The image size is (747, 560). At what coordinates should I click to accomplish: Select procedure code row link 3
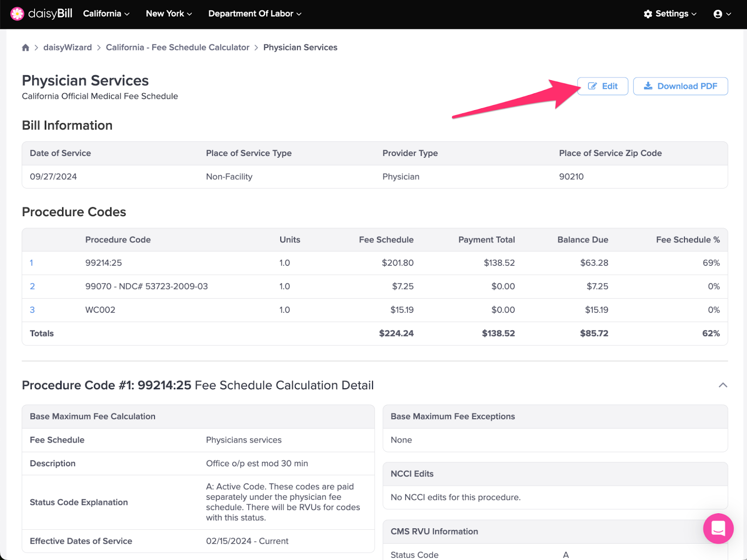32,310
